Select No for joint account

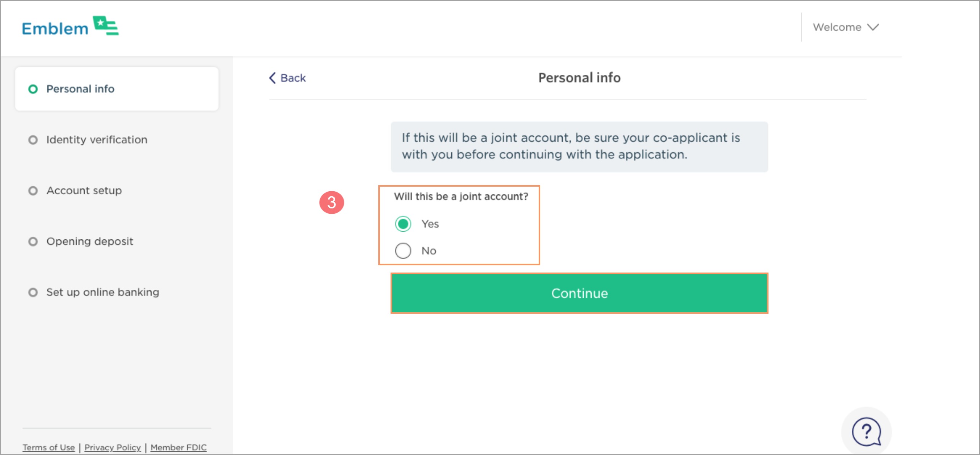pos(403,251)
